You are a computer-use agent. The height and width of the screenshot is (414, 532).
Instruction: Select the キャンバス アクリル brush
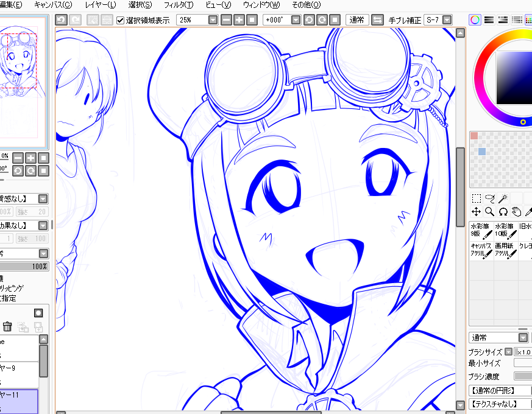[481, 251]
